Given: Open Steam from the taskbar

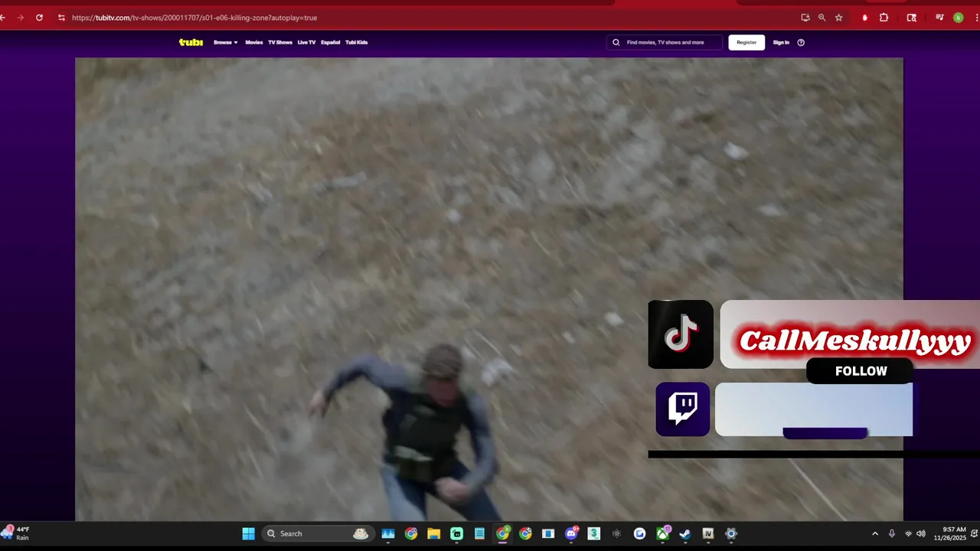Looking at the screenshot, I should (x=685, y=533).
